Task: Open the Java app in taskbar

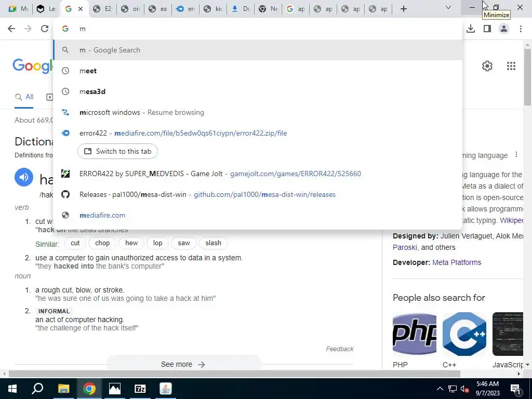Action: [166, 389]
